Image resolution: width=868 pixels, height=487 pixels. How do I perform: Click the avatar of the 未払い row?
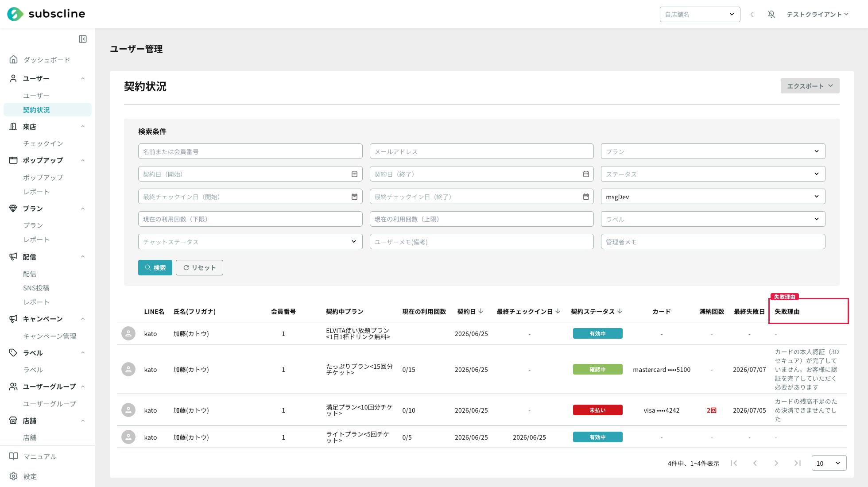[128, 410]
